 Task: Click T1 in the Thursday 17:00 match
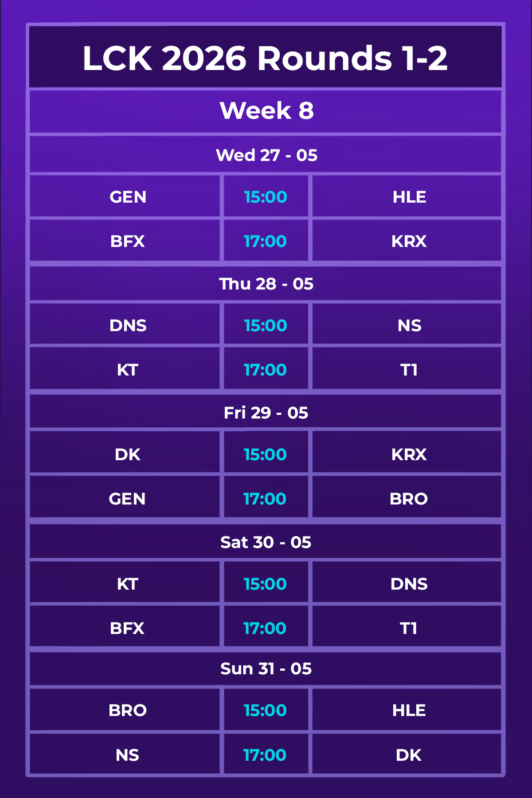coord(409,370)
